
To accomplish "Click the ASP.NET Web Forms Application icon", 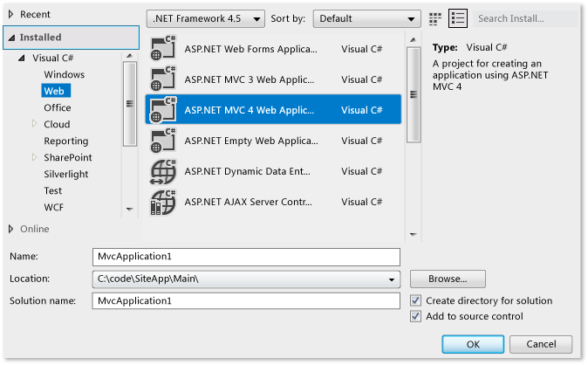I will tap(163, 48).
